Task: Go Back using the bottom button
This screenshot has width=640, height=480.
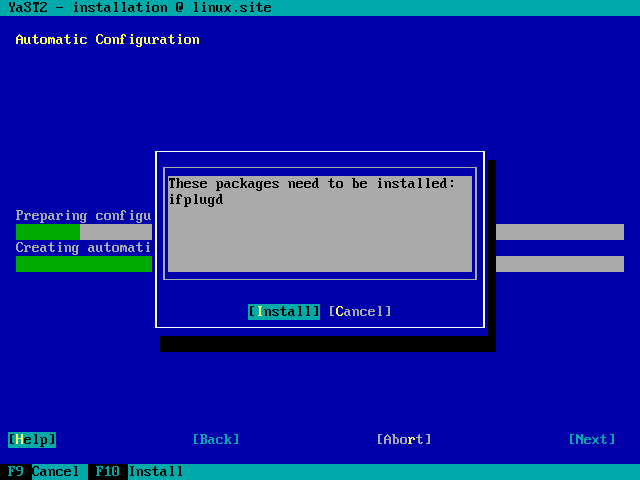Action: [x=216, y=440]
